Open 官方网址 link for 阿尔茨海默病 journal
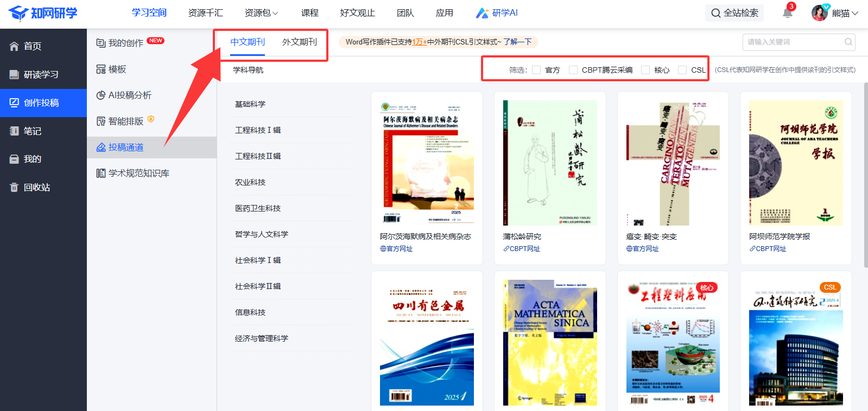868x411 pixels. [397, 249]
